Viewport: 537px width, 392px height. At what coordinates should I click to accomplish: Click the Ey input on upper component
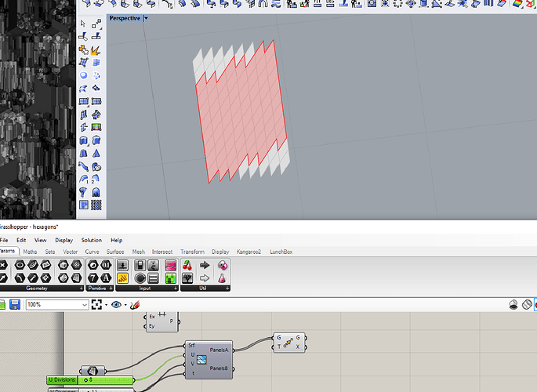coord(152,326)
